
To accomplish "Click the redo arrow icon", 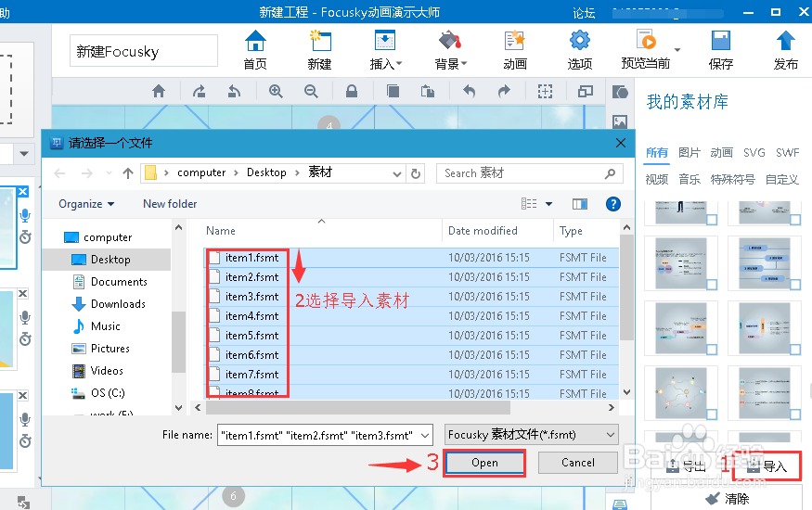I will (x=504, y=92).
